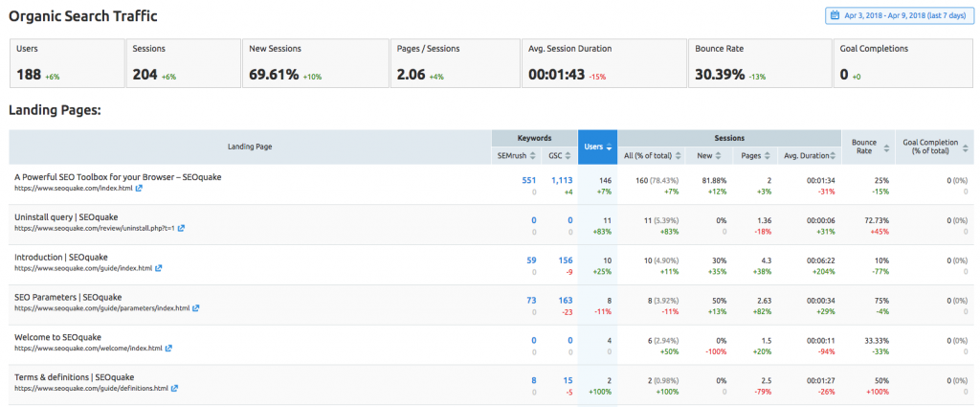980x407 pixels.
Task: Click 'Introduction | SEOquake' row title
Action: point(60,257)
